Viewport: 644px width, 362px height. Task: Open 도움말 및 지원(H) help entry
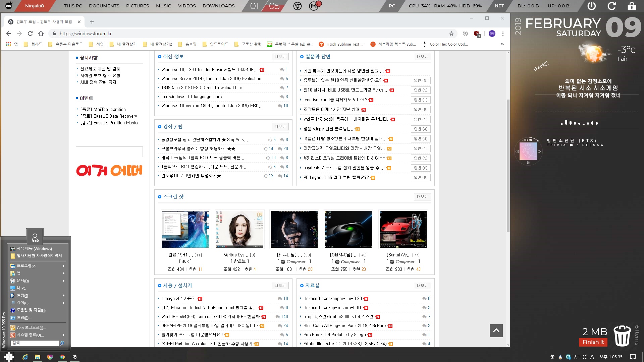point(37,310)
